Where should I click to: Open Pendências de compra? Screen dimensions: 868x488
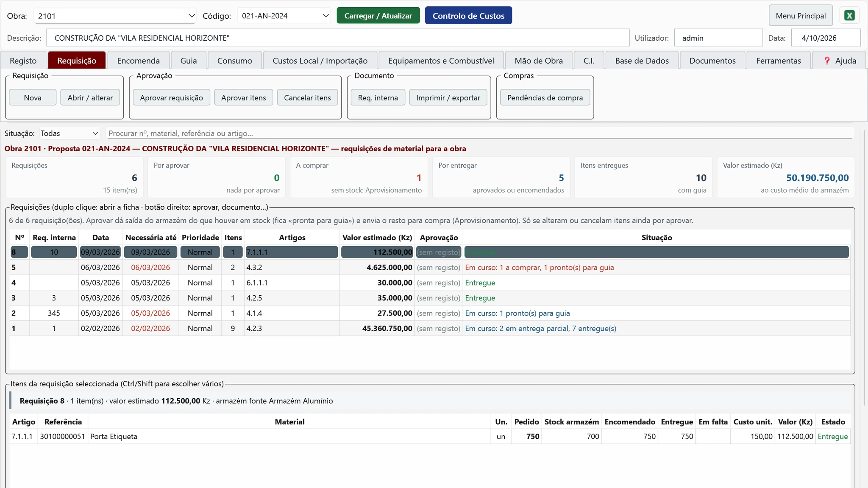point(545,97)
